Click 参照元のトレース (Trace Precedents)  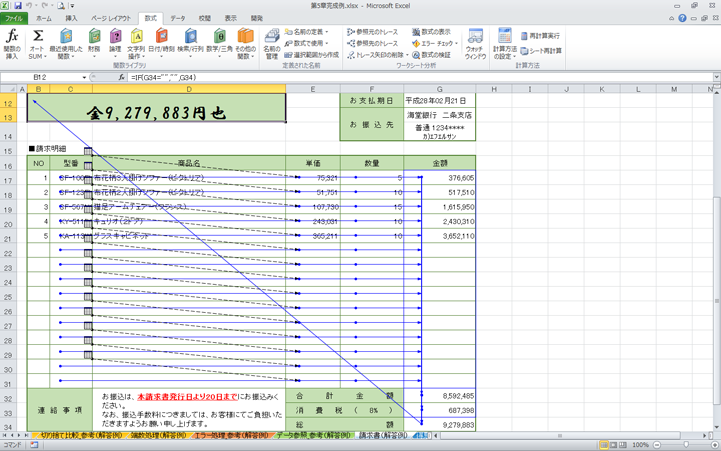(x=372, y=32)
